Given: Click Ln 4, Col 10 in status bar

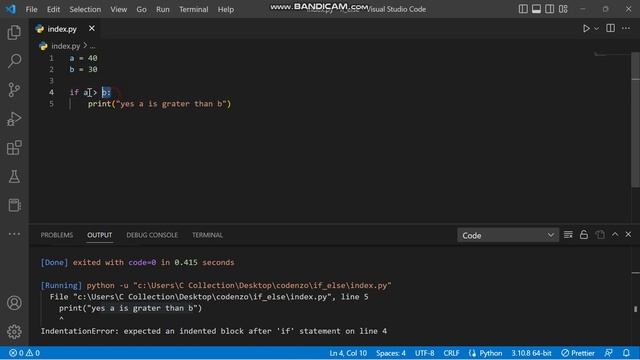Looking at the screenshot, I should 348,353.
